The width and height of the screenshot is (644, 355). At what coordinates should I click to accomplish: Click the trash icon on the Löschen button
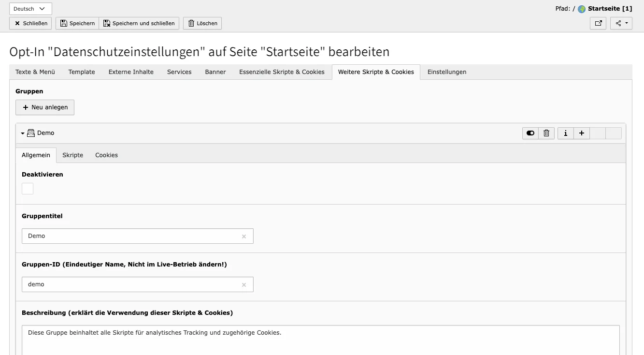pos(192,23)
